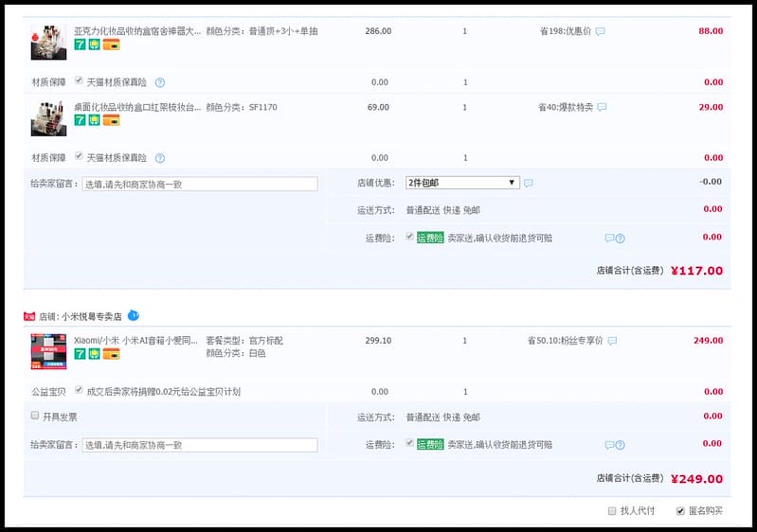Click the comment bubble next to 省50.10:粉丝专享价
Screen dimensions: 757x532
(612, 341)
